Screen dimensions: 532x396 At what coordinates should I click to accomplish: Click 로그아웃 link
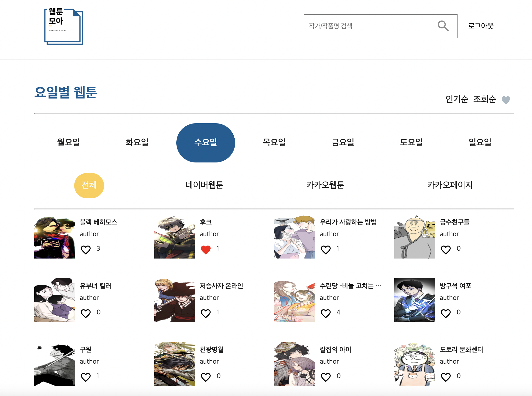[x=481, y=26]
